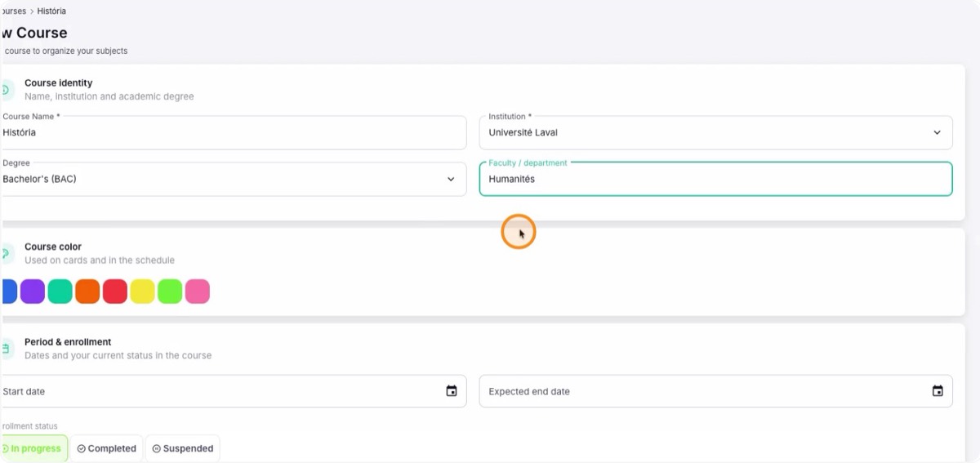Focus the Faculty / department field

pos(715,179)
